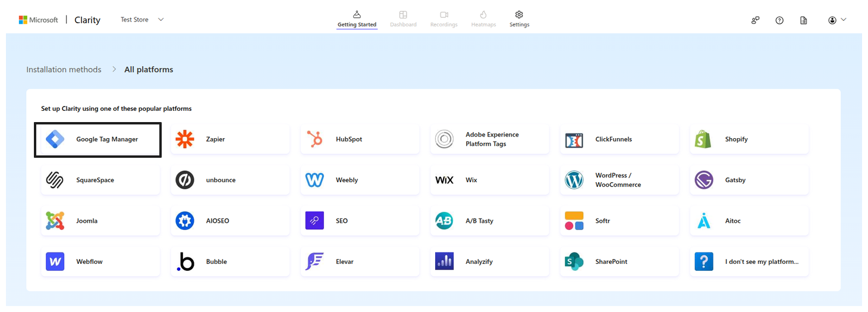Screen dimensions: 868x312
Task: Switch to the Heatmaps tab
Action: tap(483, 19)
